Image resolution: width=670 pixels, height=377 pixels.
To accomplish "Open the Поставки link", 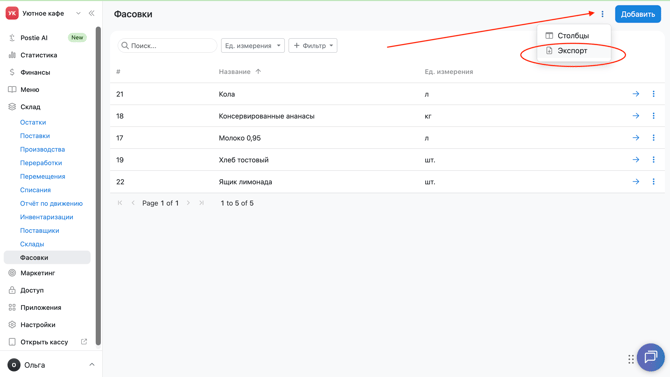I will tap(35, 135).
